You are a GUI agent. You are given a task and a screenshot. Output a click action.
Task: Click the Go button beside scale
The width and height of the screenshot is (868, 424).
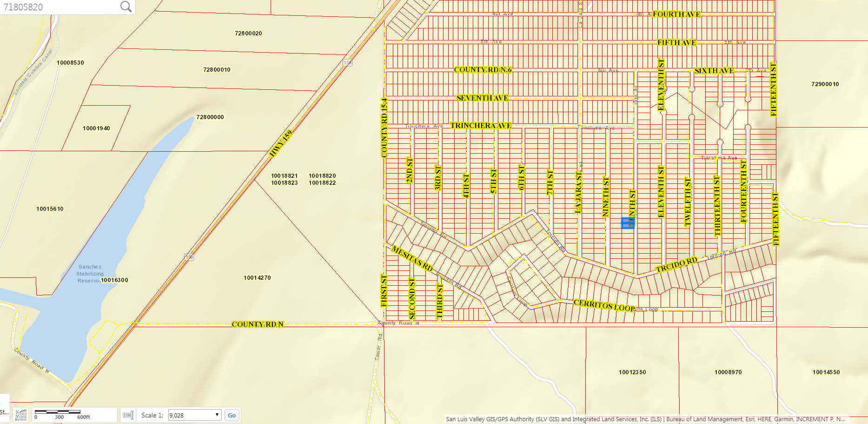[232, 415]
